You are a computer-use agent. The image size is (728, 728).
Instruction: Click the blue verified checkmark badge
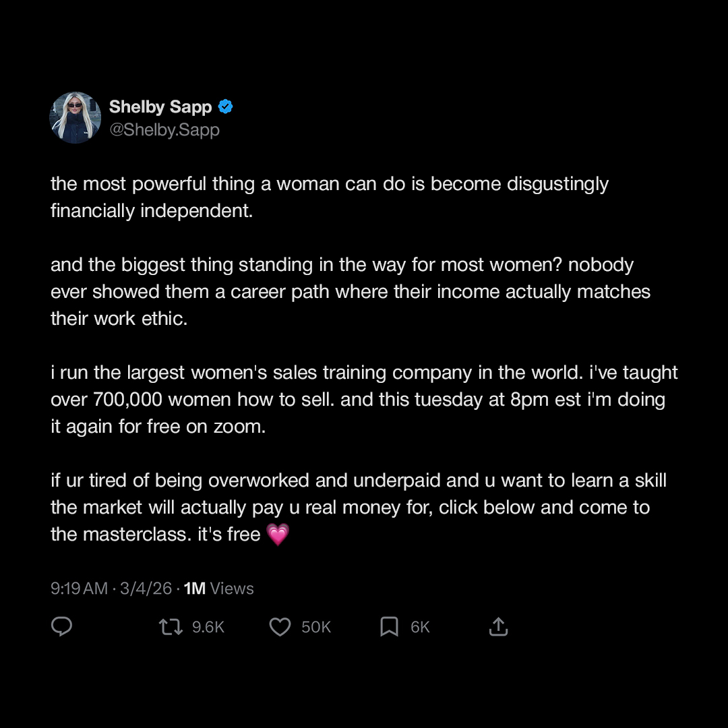(225, 107)
